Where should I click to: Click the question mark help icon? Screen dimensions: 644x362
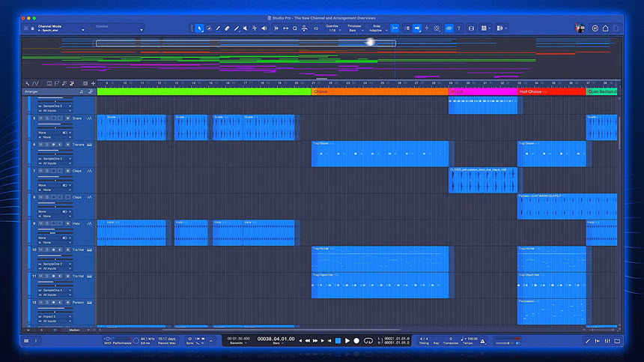point(459,28)
